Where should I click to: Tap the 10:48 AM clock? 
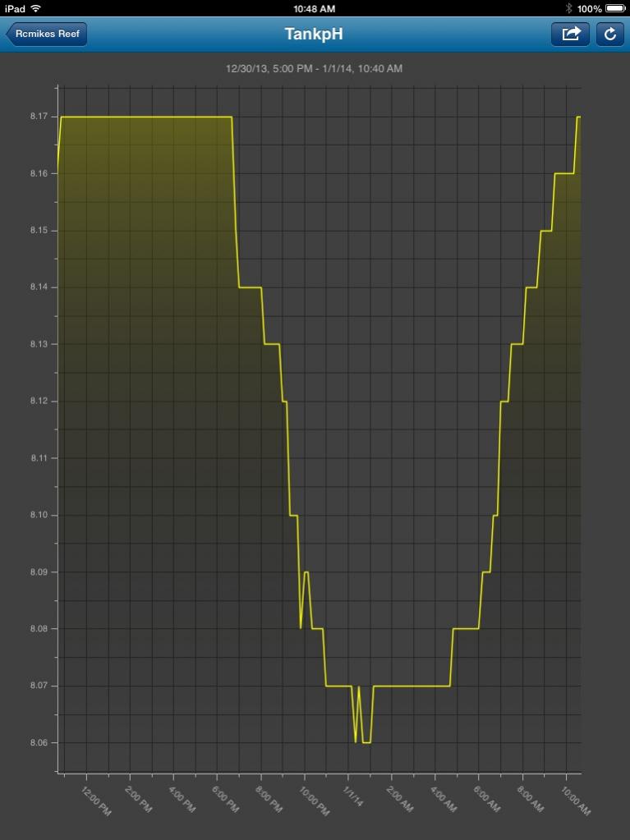[315, 8]
